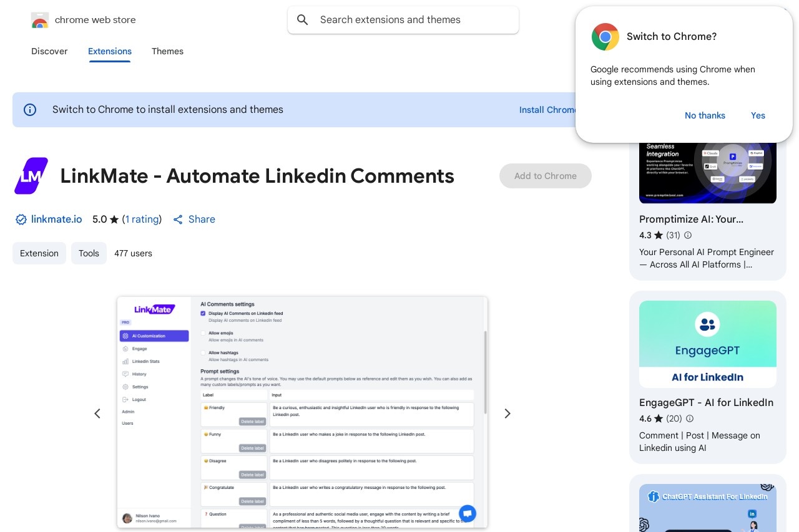Click the Promptimize description text
Image resolution: width=799 pixels, height=532 pixels.
[x=707, y=258]
